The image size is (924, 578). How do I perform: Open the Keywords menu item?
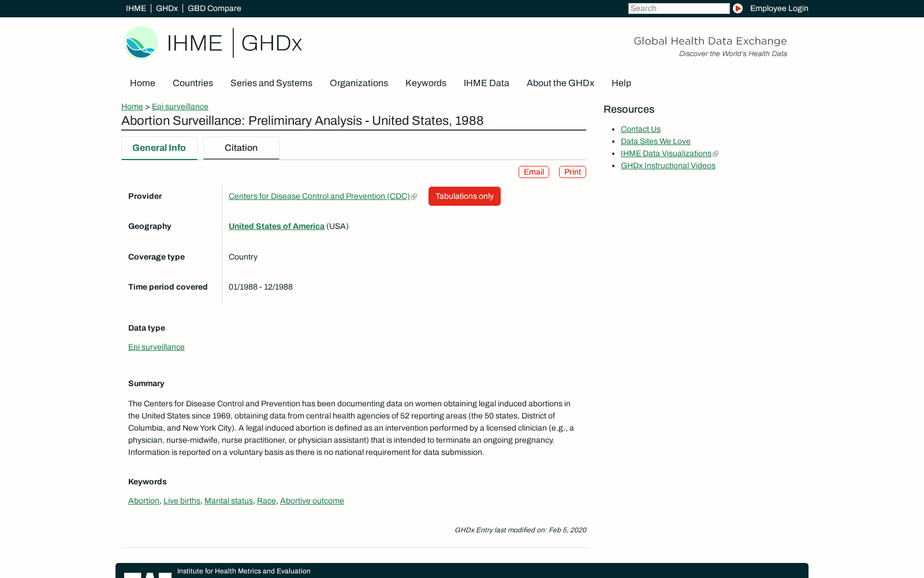[426, 83]
